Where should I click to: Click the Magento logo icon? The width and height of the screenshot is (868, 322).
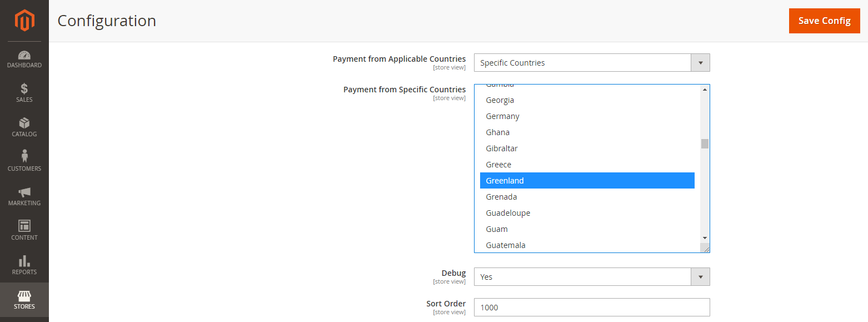[x=24, y=21]
